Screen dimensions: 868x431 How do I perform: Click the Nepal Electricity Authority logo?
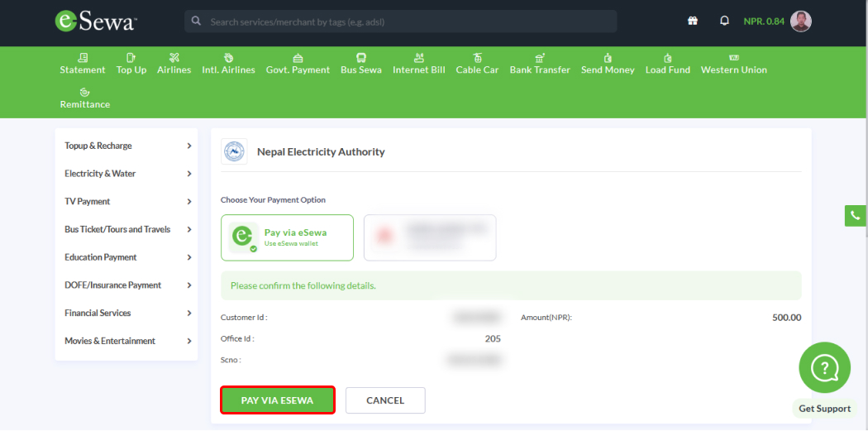tap(234, 151)
